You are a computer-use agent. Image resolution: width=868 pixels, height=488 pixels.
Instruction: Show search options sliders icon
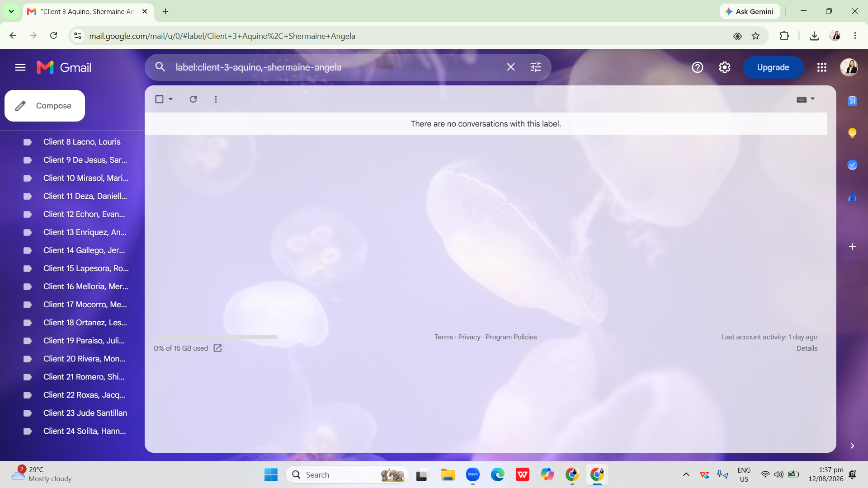tap(536, 67)
